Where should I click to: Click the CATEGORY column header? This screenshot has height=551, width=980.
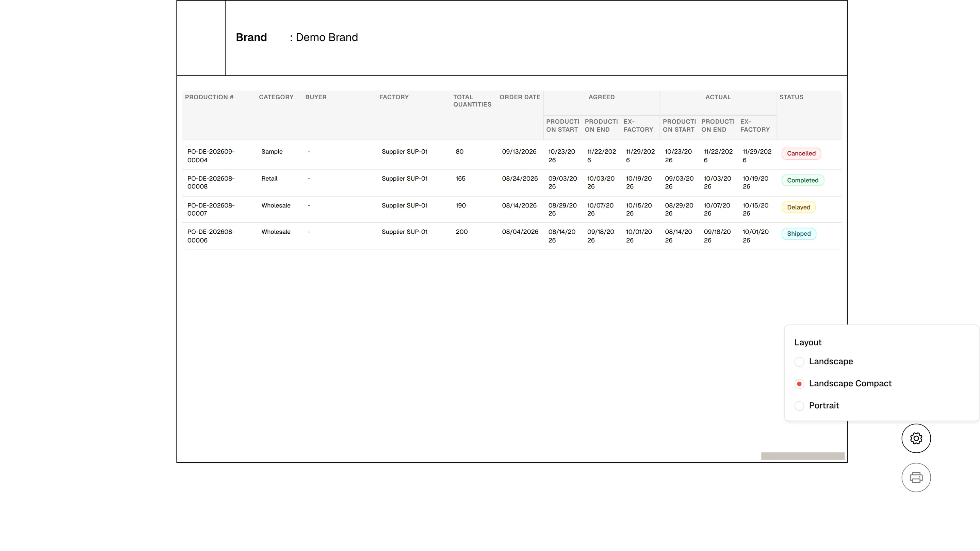[x=276, y=97]
